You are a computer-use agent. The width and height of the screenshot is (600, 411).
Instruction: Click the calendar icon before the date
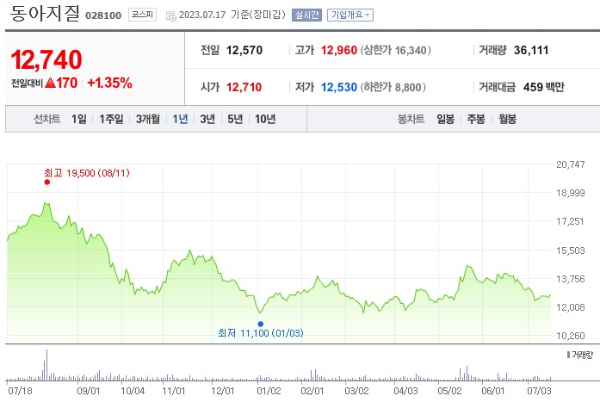pos(171,16)
